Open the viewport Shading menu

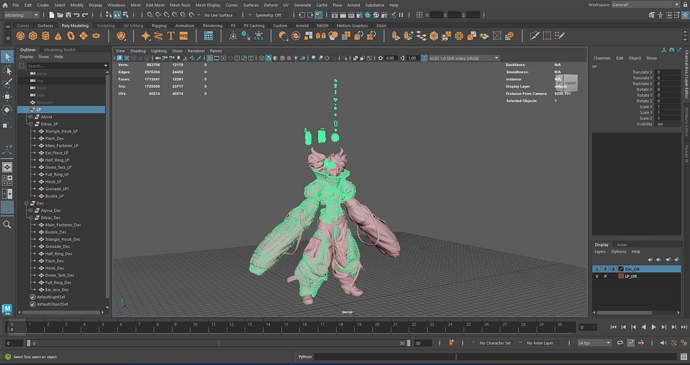(138, 51)
